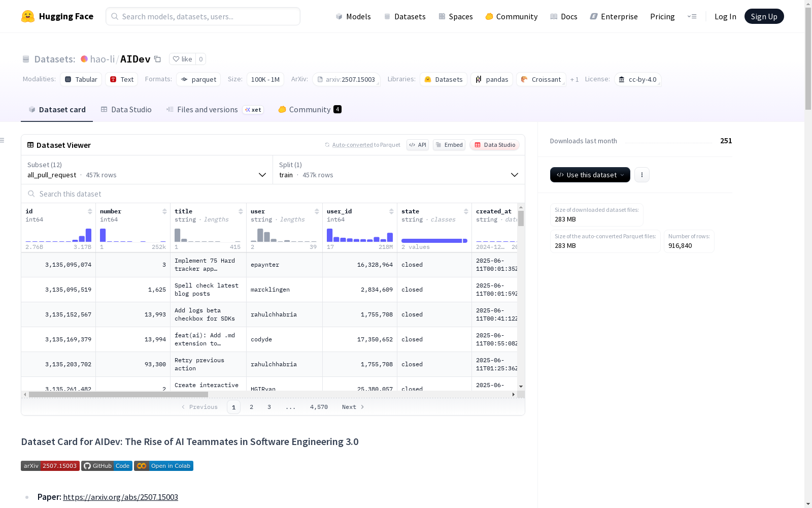Click the API button in Dataset Viewer
The width and height of the screenshot is (812, 508).
(418, 145)
